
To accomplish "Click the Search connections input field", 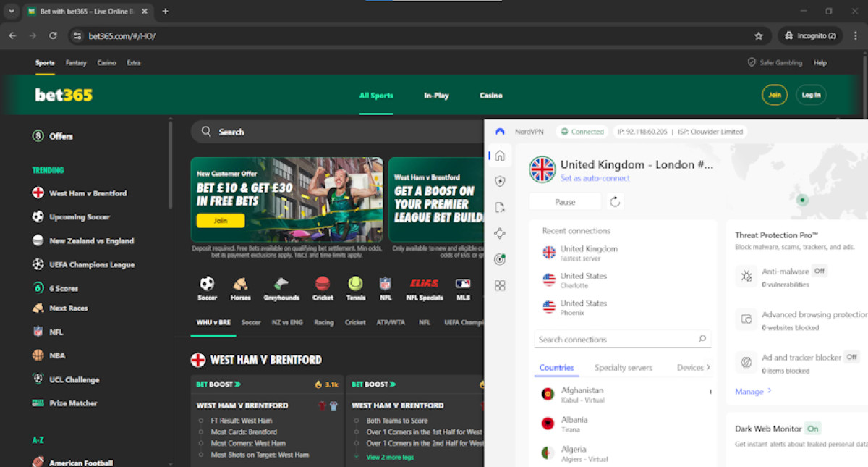I will pyautogui.click(x=615, y=339).
